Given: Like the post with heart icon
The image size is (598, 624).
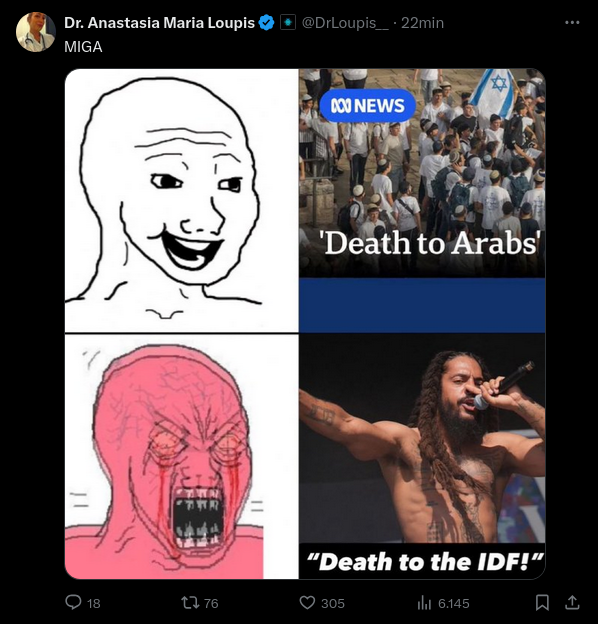Looking at the screenshot, I should 307,603.
